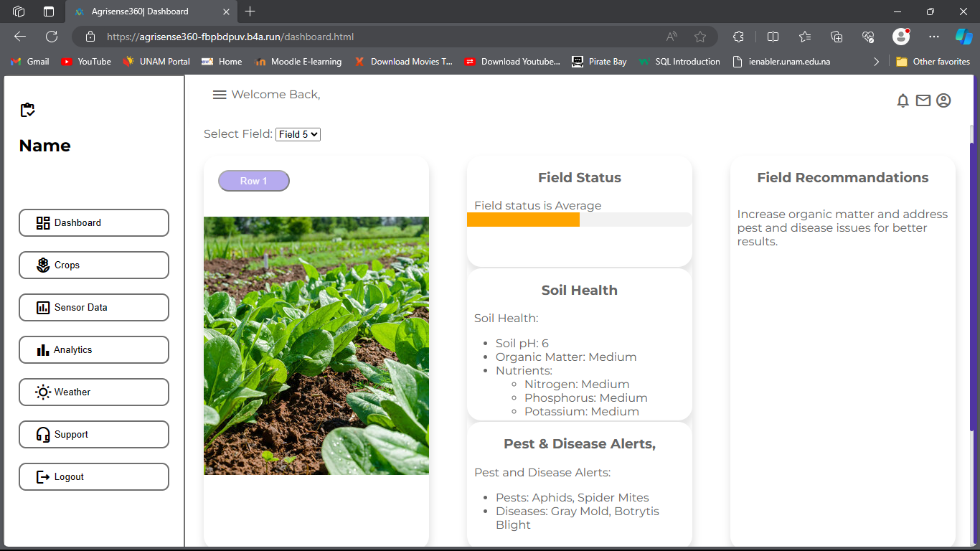
Task: Open the tab actions menu icon
Action: coord(49,11)
